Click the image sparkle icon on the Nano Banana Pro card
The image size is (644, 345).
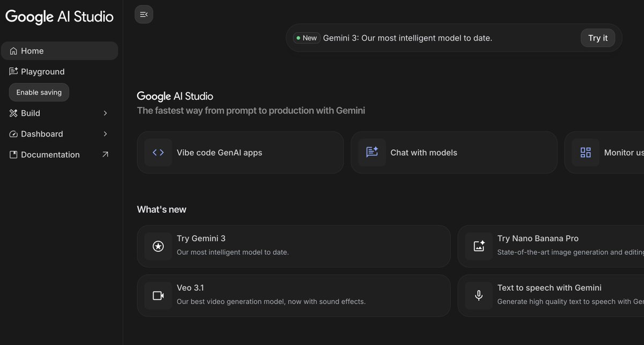click(479, 246)
